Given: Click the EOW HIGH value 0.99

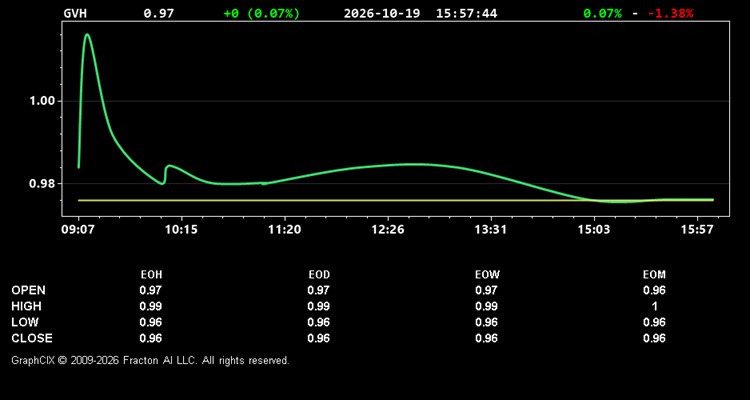Looking at the screenshot, I should [x=486, y=306].
